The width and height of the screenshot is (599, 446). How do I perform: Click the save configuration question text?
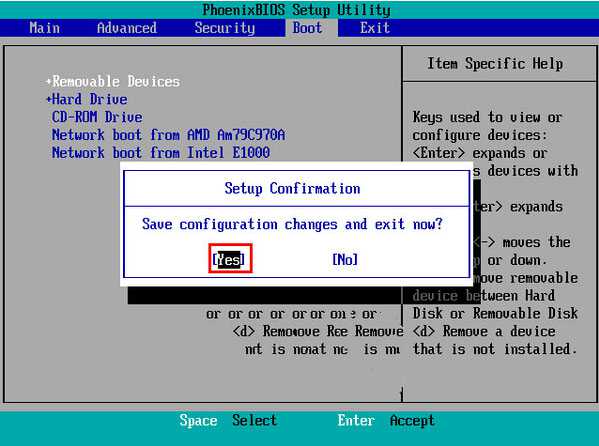click(292, 224)
